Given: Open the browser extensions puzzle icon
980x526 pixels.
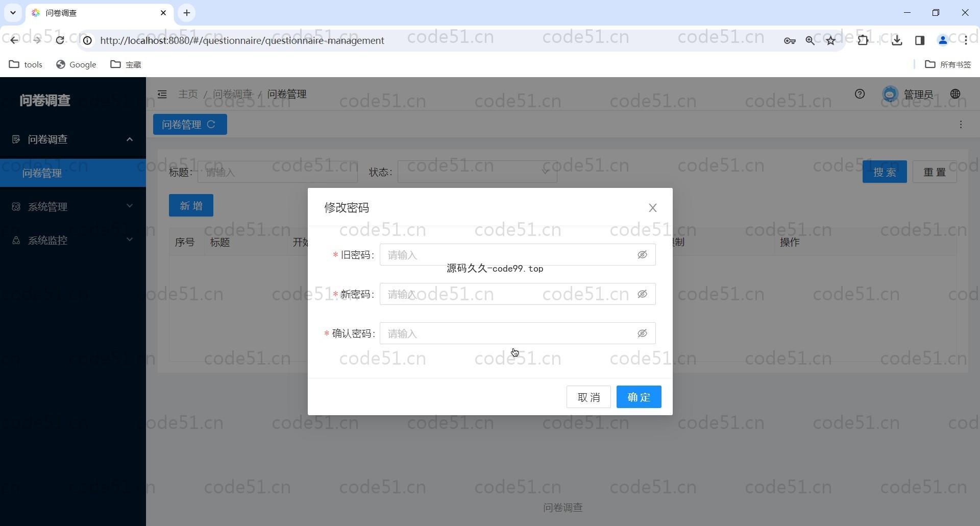Looking at the screenshot, I should [863, 40].
